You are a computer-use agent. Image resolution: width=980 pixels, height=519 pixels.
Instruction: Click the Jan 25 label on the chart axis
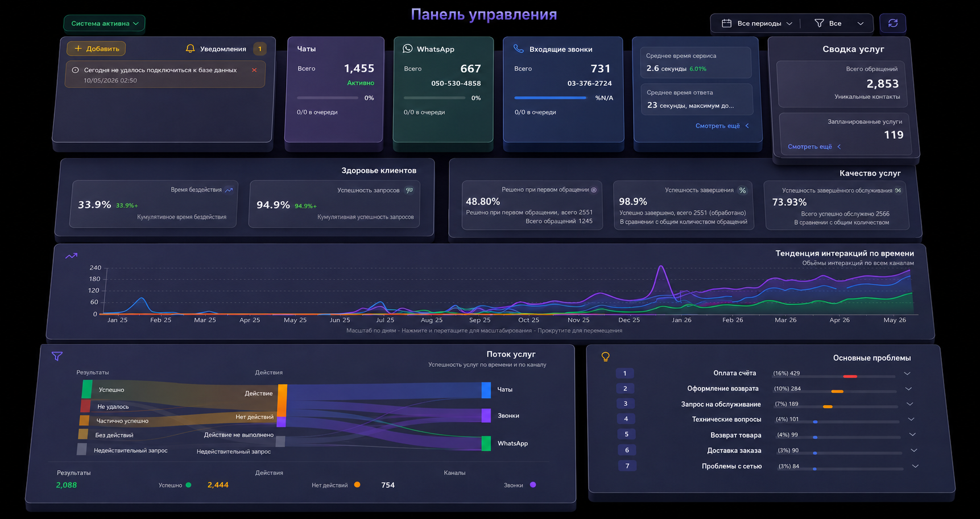pyautogui.click(x=117, y=320)
